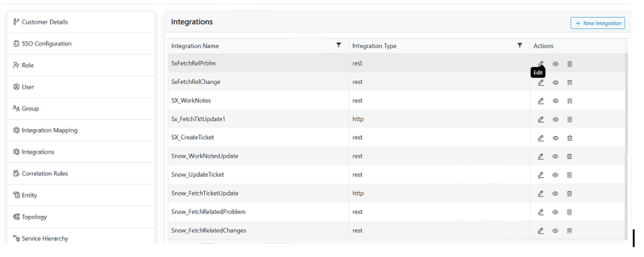This screenshot has width=644, height=257.
Task: Open the Integration Name column filter
Action: [x=338, y=45]
